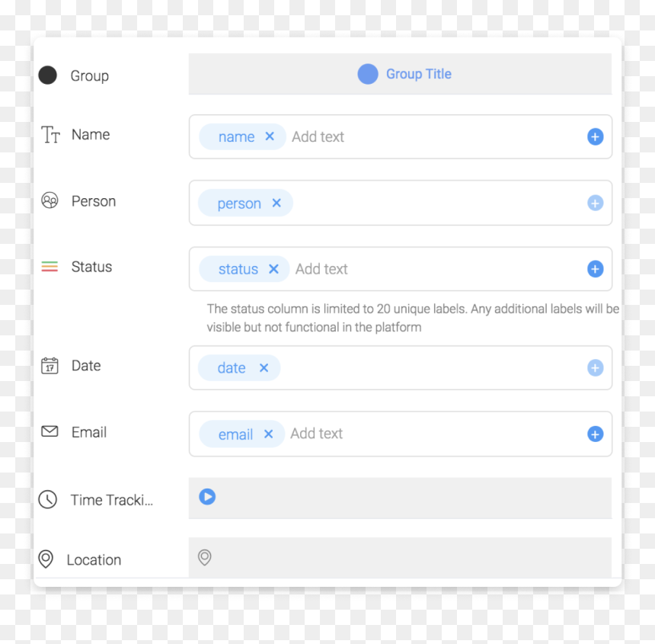Click the Name label text
The height and width of the screenshot is (644, 655).
click(91, 135)
